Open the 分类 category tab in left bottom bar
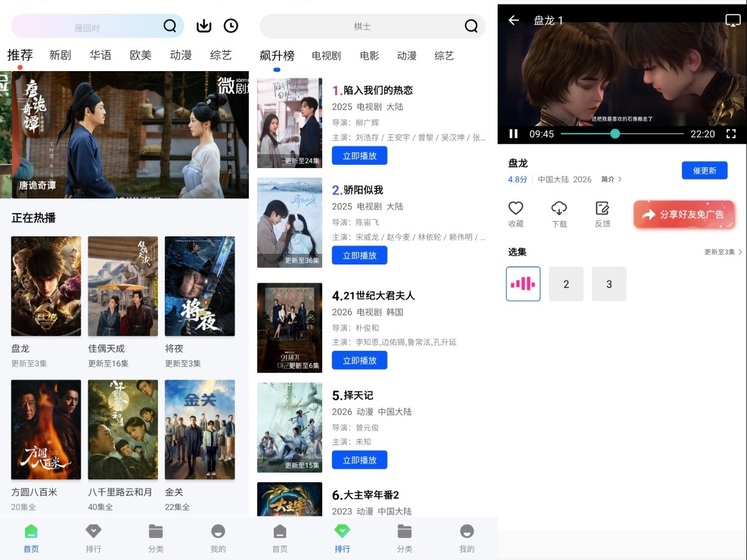The width and height of the screenshot is (747, 560). click(156, 539)
